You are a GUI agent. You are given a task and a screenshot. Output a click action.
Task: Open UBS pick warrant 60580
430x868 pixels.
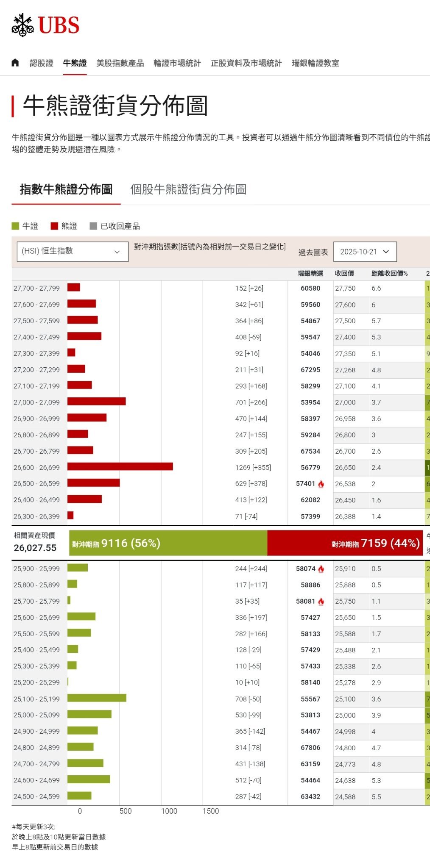pyautogui.click(x=310, y=288)
